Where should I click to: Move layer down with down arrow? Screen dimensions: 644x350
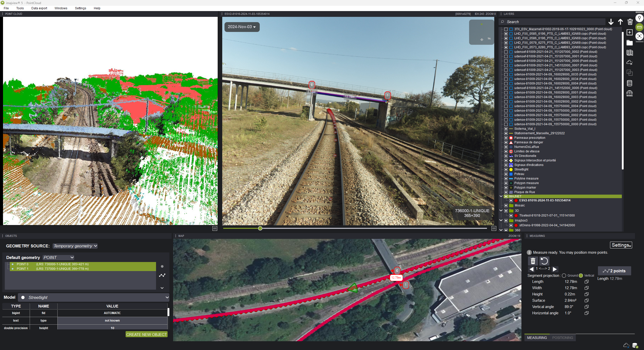coord(611,22)
